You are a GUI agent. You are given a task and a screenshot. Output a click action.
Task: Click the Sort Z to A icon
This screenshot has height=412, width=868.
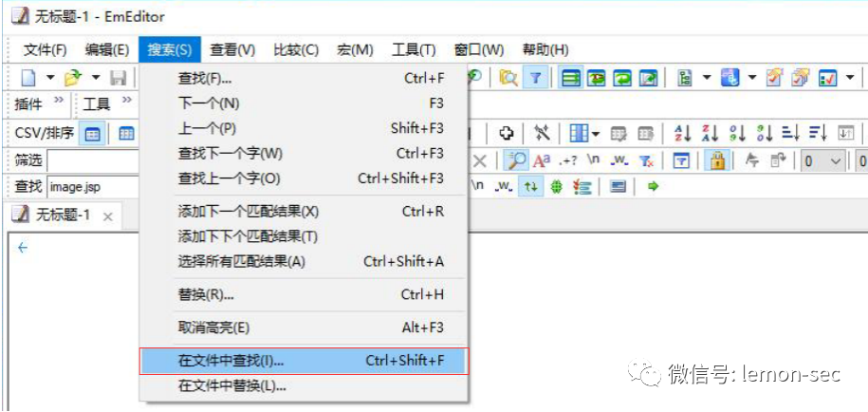coord(710,133)
